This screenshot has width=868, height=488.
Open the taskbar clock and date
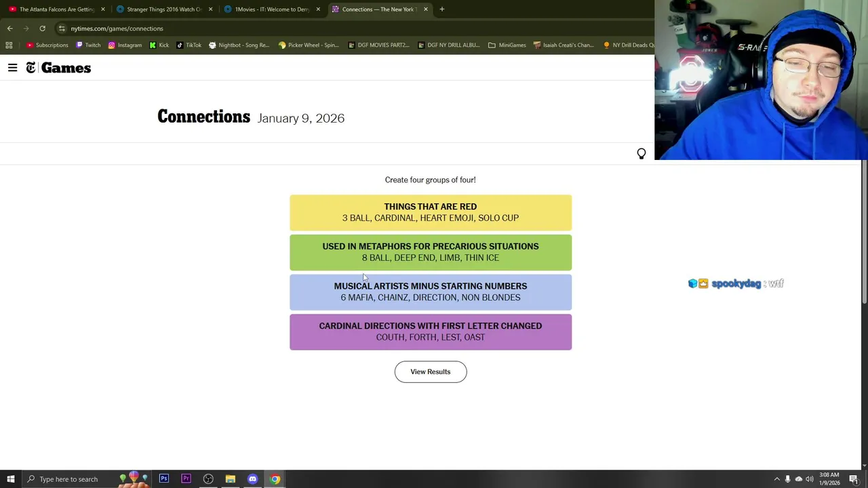(829, 479)
